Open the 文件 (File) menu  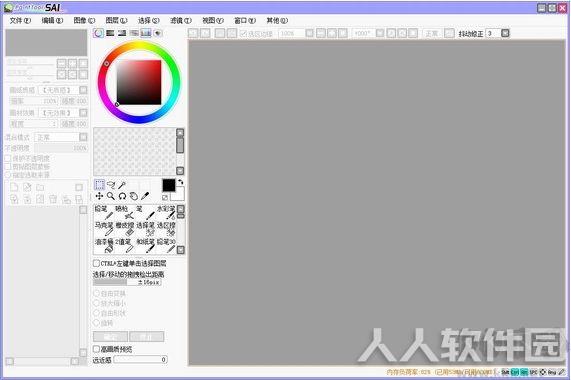[x=20, y=20]
